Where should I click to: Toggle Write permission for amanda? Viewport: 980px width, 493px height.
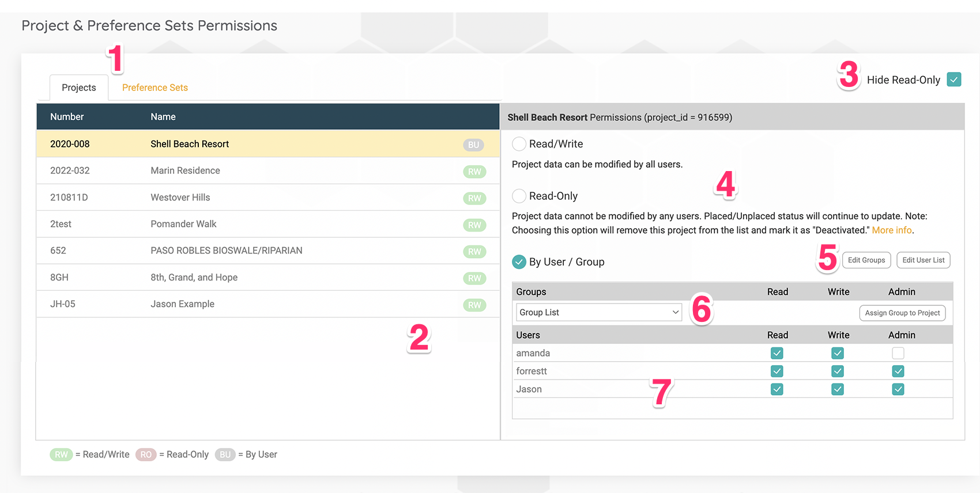point(838,353)
